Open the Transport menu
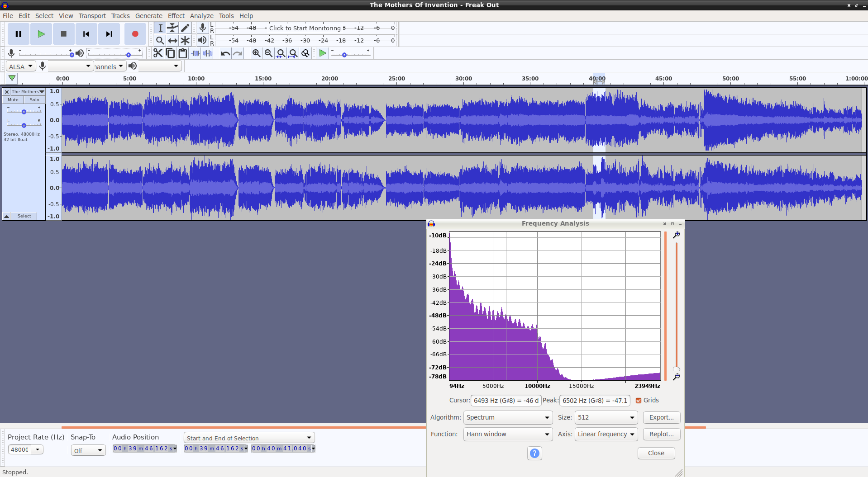Image resolution: width=868 pixels, height=477 pixels. click(92, 16)
